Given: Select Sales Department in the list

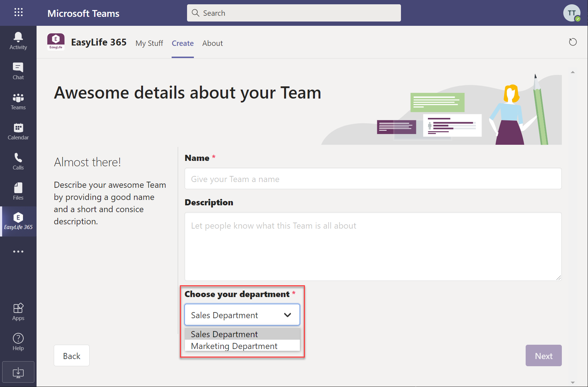Looking at the screenshot, I should [x=224, y=334].
